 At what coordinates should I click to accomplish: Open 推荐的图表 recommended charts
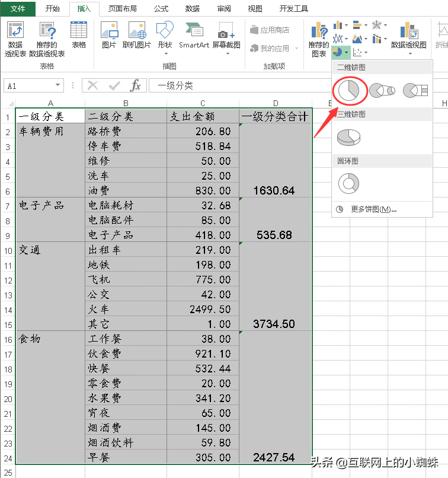pyautogui.click(x=319, y=39)
